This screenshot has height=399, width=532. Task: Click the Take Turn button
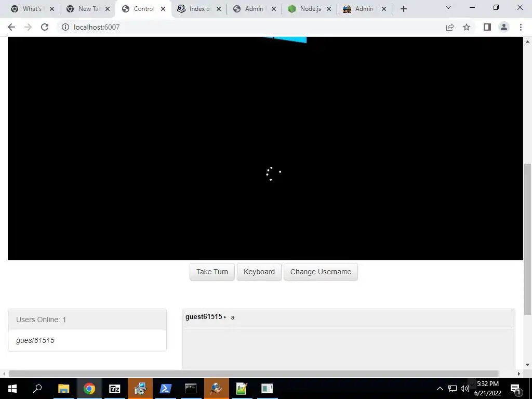coord(212,272)
